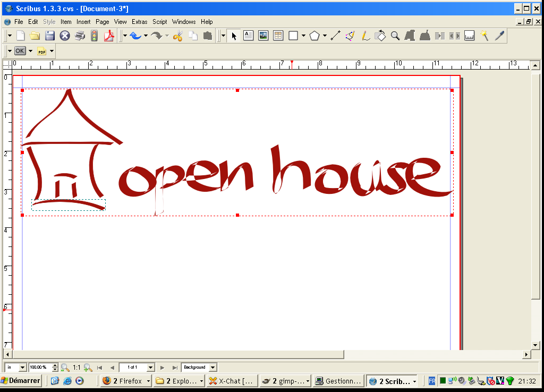Toggle the Freehand Line pencil tool
544x392 pixels.
coord(365,36)
